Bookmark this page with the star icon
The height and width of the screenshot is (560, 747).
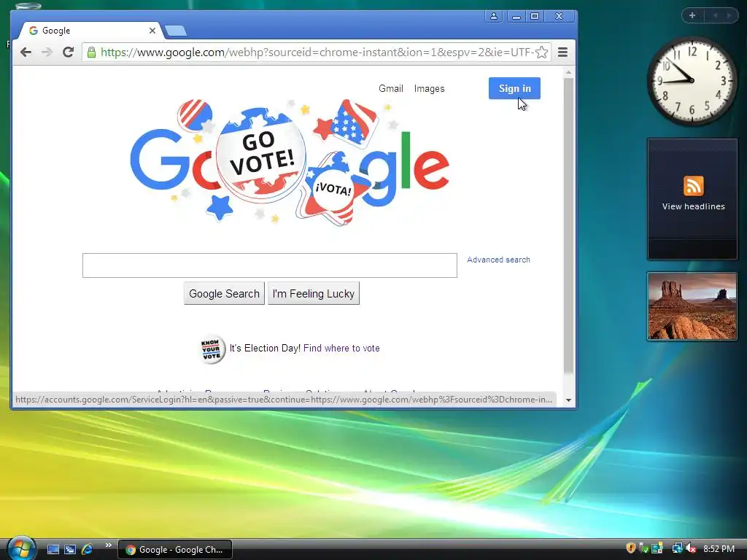tap(541, 52)
